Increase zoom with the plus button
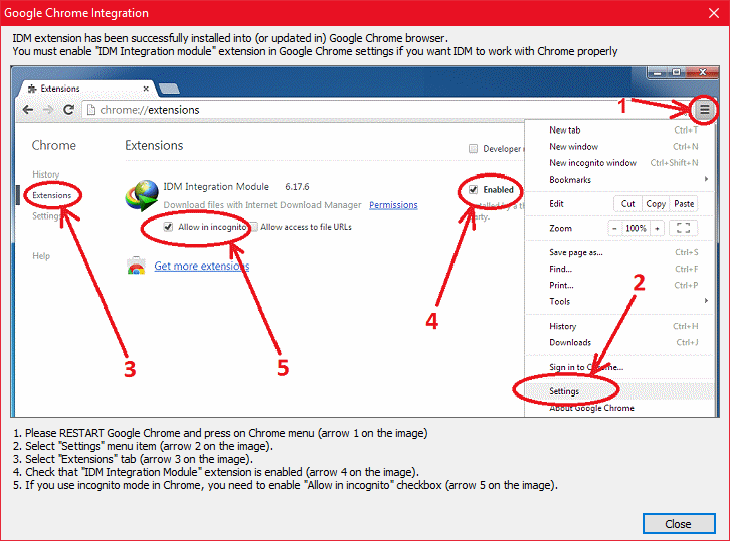The image size is (730, 541). coord(657,228)
